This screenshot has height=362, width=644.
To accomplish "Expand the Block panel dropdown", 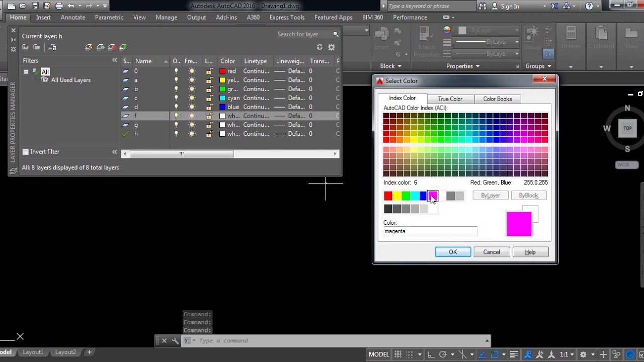I will 390,66.
